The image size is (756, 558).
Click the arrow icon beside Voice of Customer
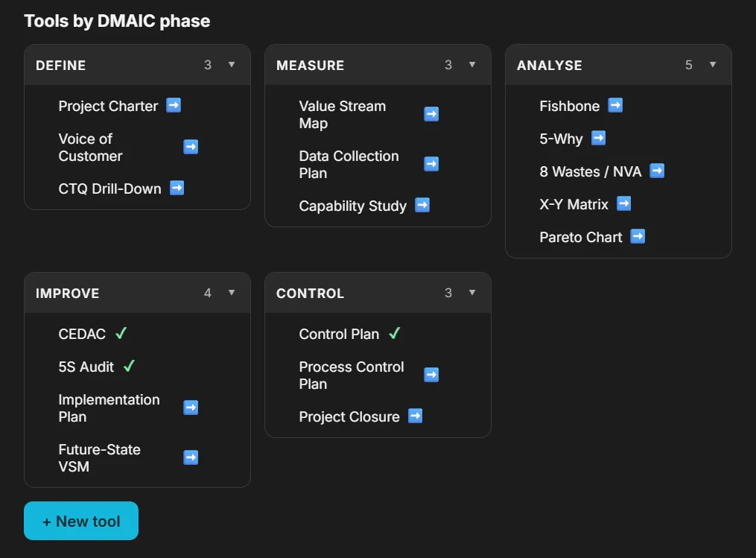191,147
